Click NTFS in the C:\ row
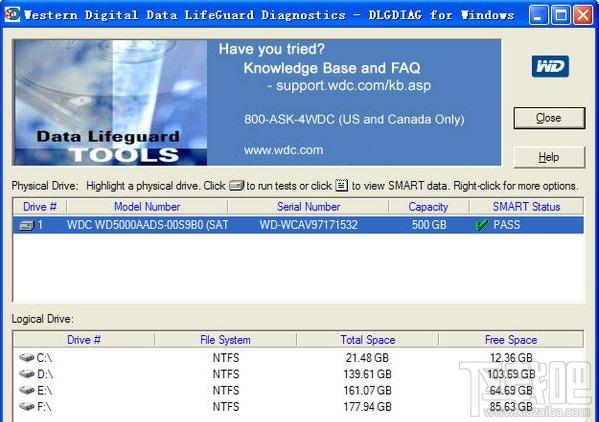 pos(226,358)
